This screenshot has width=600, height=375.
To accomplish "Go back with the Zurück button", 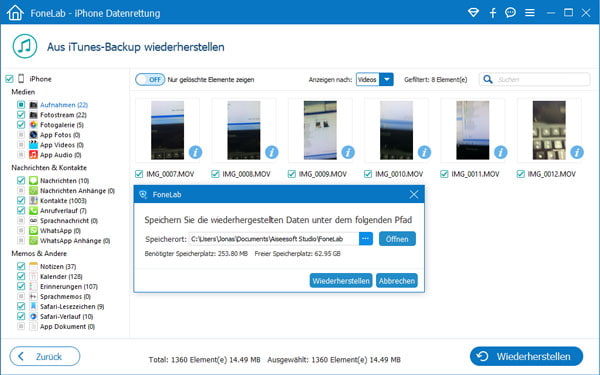I will 45,356.
